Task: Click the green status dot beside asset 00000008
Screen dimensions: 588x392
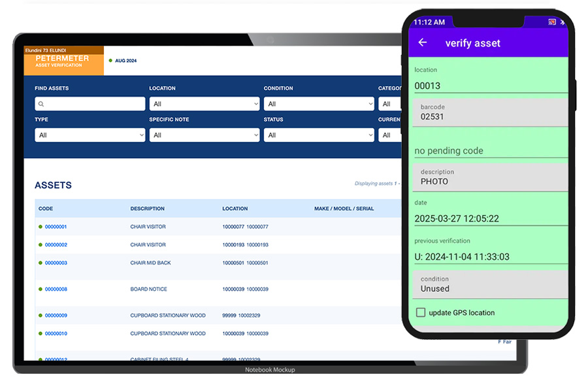Action: [40, 289]
